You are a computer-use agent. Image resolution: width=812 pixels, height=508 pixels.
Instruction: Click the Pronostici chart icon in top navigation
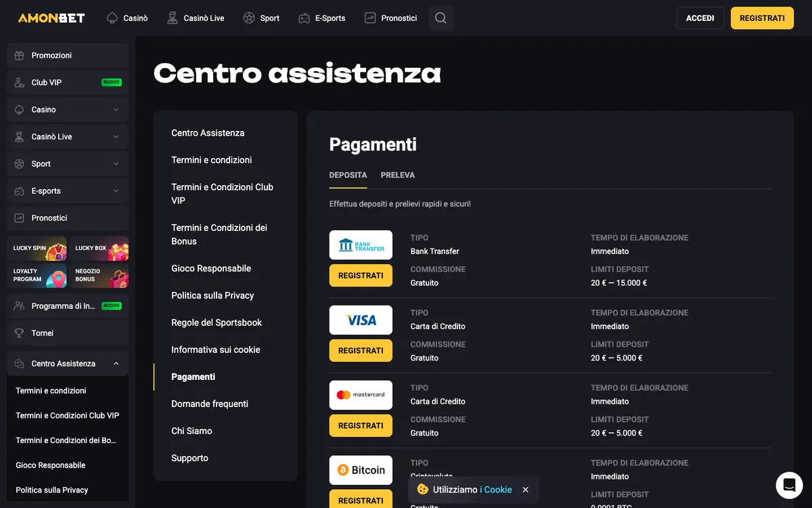[370, 18]
